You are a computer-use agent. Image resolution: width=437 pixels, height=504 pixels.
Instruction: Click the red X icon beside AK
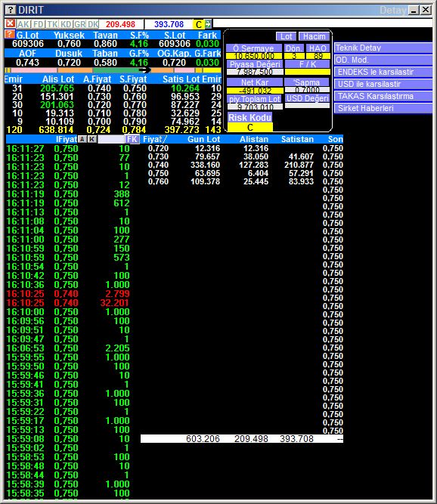[x=11, y=23]
